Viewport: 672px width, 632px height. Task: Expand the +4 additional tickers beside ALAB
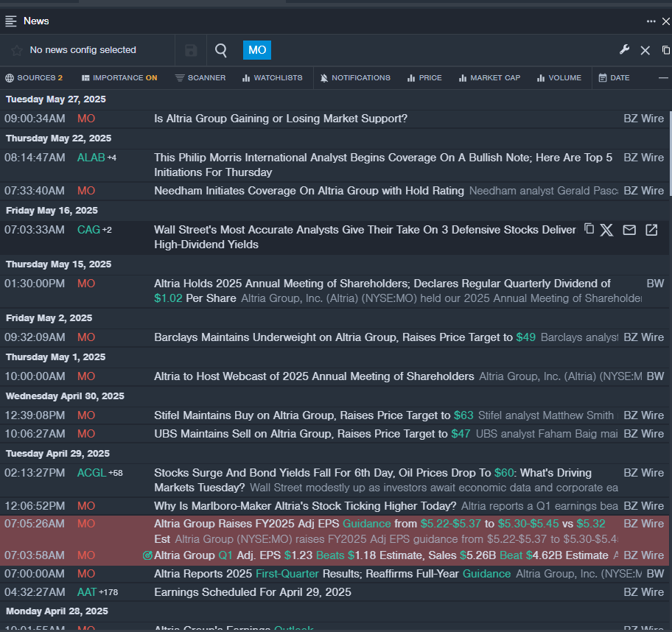point(112,158)
